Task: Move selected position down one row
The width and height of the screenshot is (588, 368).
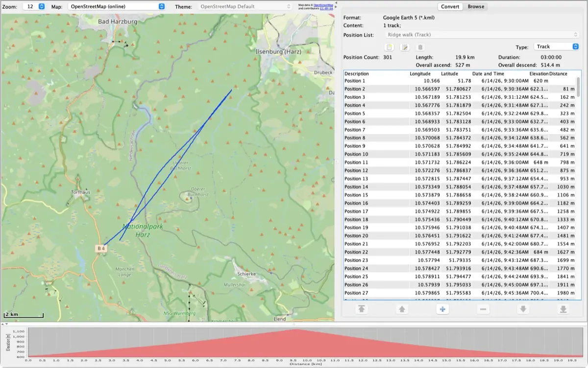Action: click(x=523, y=309)
